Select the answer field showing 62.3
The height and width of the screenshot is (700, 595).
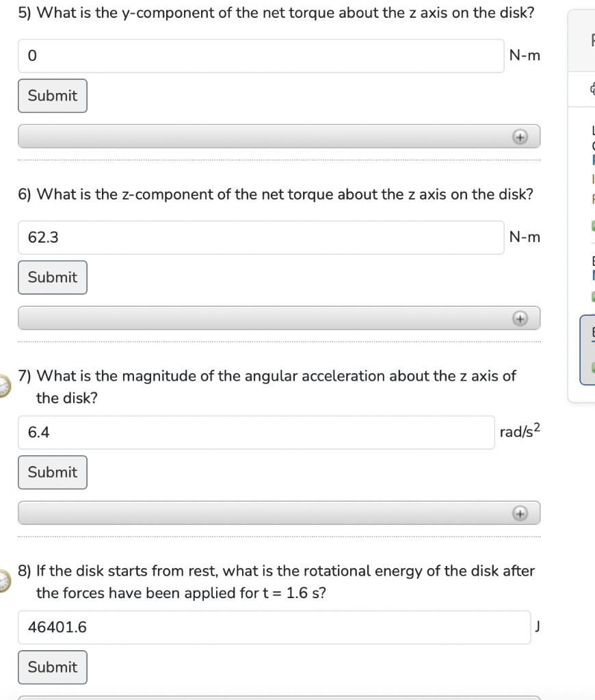(x=260, y=237)
